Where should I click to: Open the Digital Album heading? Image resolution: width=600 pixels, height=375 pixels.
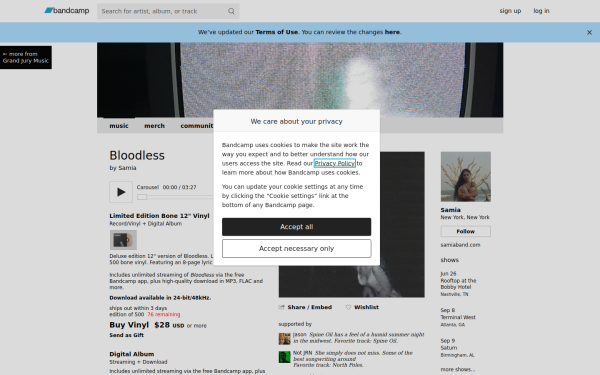pyautogui.click(x=132, y=354)
